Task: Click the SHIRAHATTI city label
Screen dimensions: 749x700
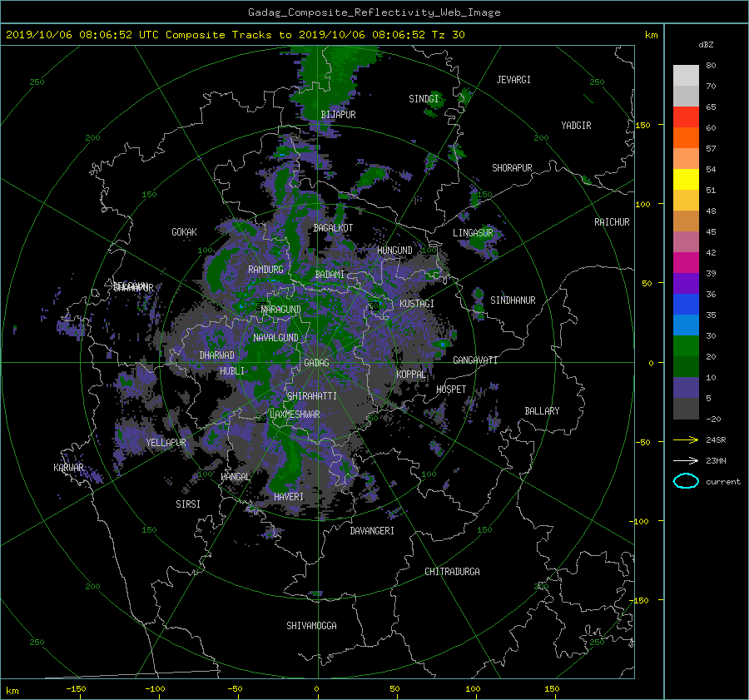Action: click(x=312, y=396)
